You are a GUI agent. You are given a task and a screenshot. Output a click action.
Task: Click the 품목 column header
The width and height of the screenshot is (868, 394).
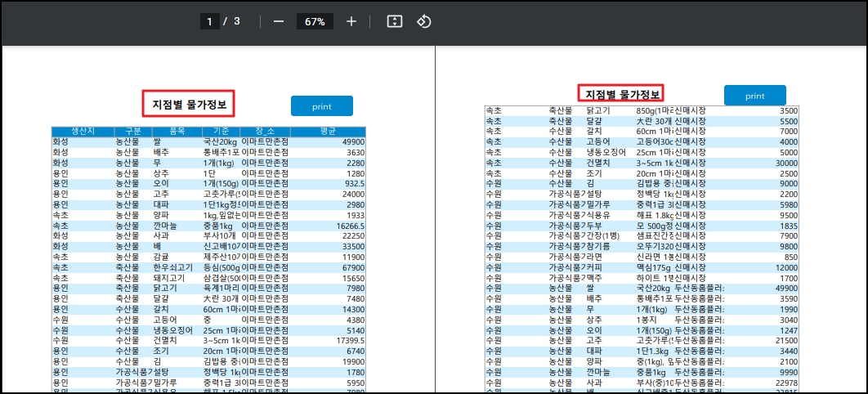click(x=177, y=132)
